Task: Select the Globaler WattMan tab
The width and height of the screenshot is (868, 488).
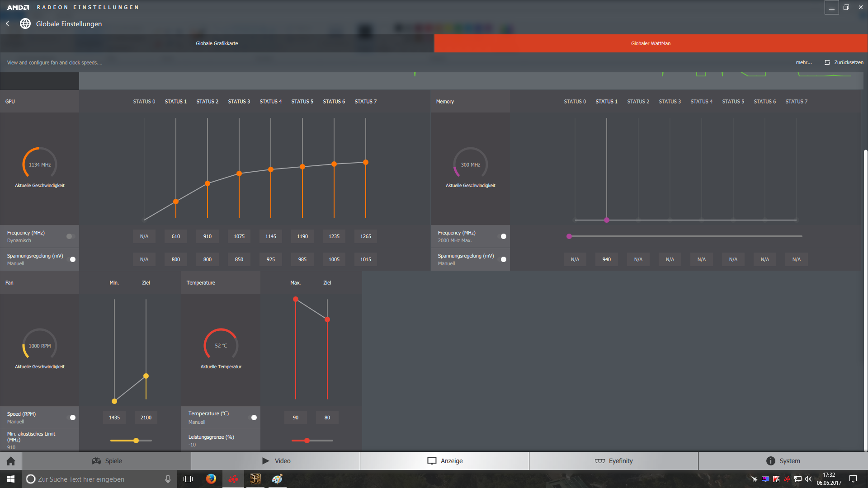Action: click(x=651, y=43)
